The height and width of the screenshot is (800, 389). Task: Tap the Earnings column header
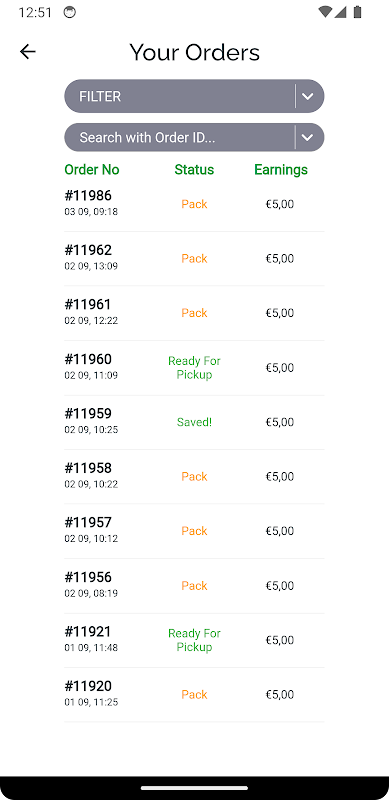tap(281, 169)
